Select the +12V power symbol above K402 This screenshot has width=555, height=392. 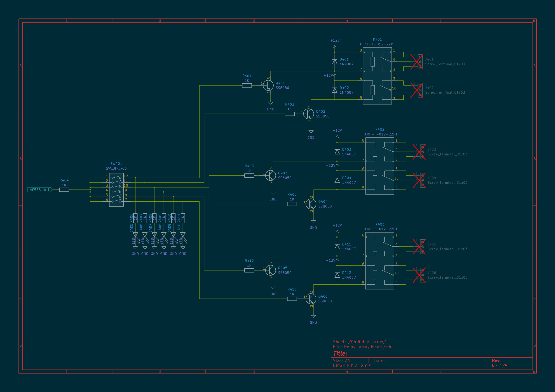pyautogui.click(x=337, y=137)
